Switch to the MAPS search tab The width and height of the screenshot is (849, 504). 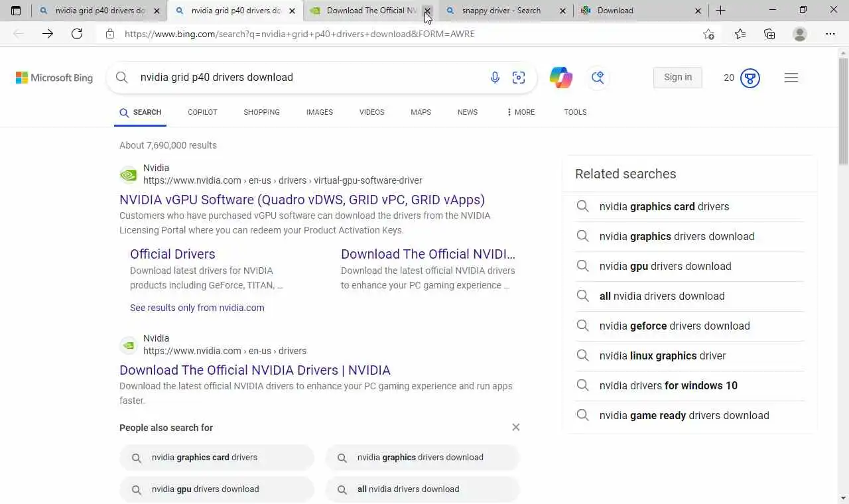pos(421,112)
